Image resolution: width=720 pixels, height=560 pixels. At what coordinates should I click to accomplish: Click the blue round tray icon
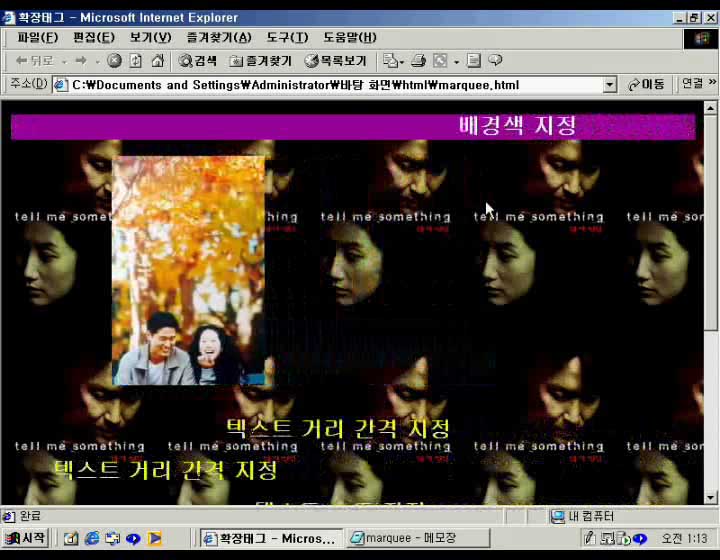[640, 538]
